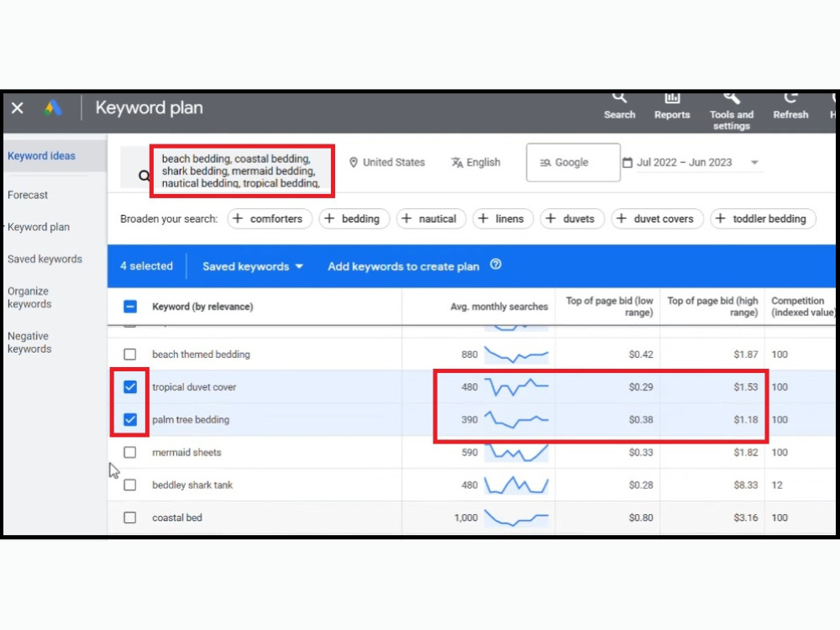Viewport: 840px width, 630px height.
Task: Check the beach themed bedding checkbox
Action: [129, 354]
